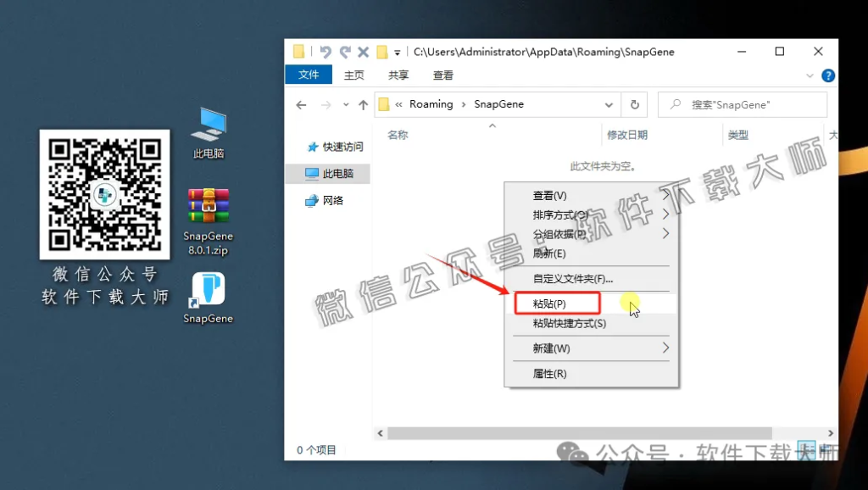This screenshot has height=490, width=868.
Task: Click the back navigation arrow
Action: pyautogui.click(x=301, y=103)
